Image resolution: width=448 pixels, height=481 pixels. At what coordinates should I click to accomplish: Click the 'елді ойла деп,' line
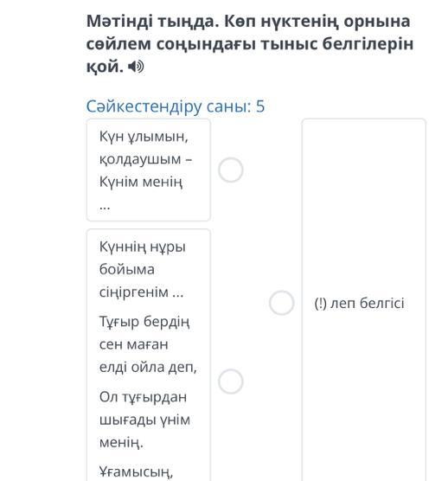pos(148,367)
